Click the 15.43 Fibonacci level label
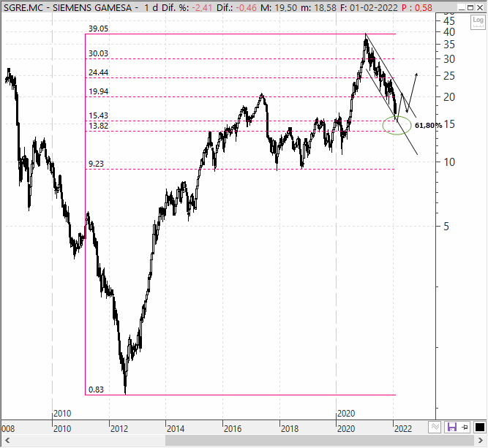This screenshot has width=488, height=448. pos(98,115)
